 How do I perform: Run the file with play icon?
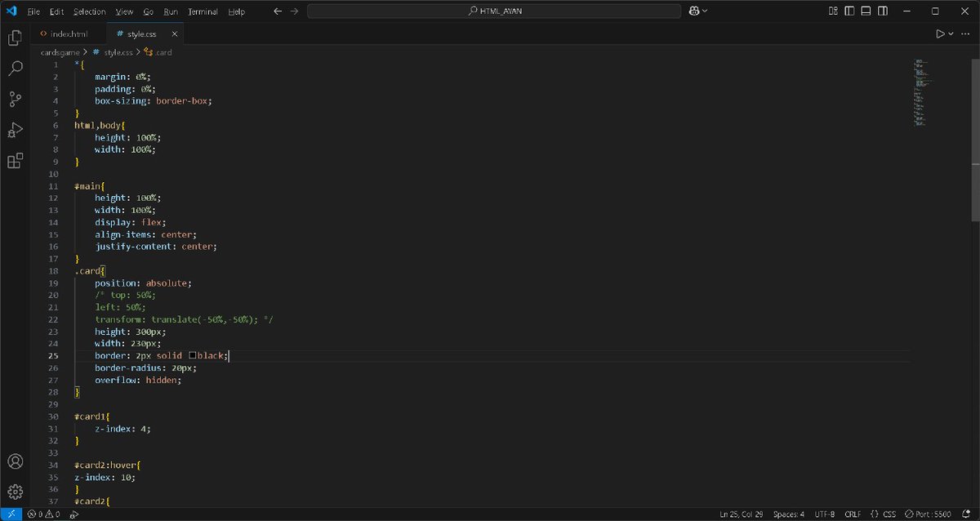point(940,34)
